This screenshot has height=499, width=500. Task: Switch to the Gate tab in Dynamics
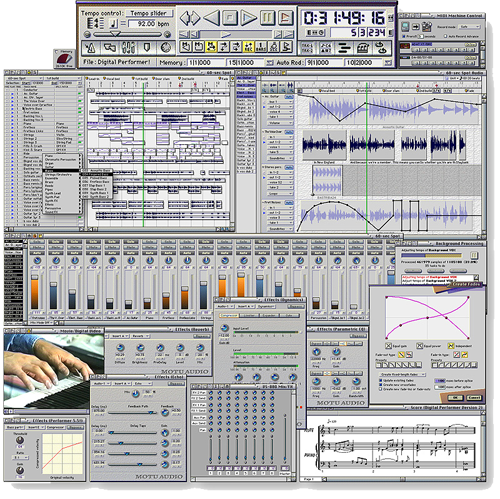289,315
